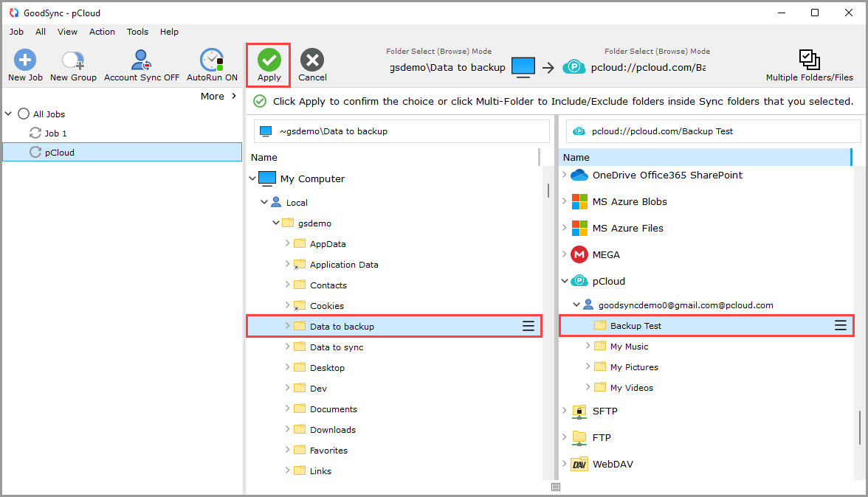This screenshot has height=497, width=868.
Task: Click the New Job plus icon
Action: coord(25,60)
